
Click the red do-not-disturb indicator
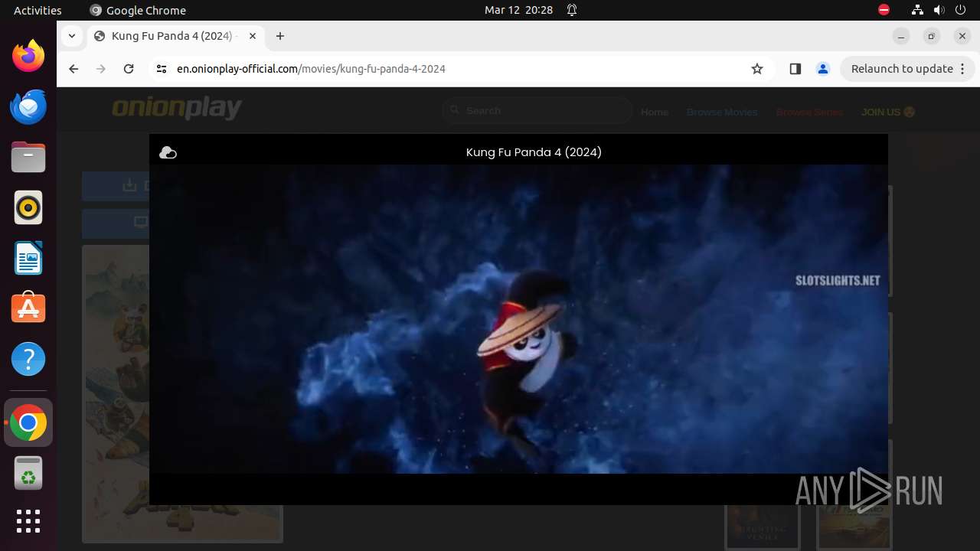tap(884, 10)
